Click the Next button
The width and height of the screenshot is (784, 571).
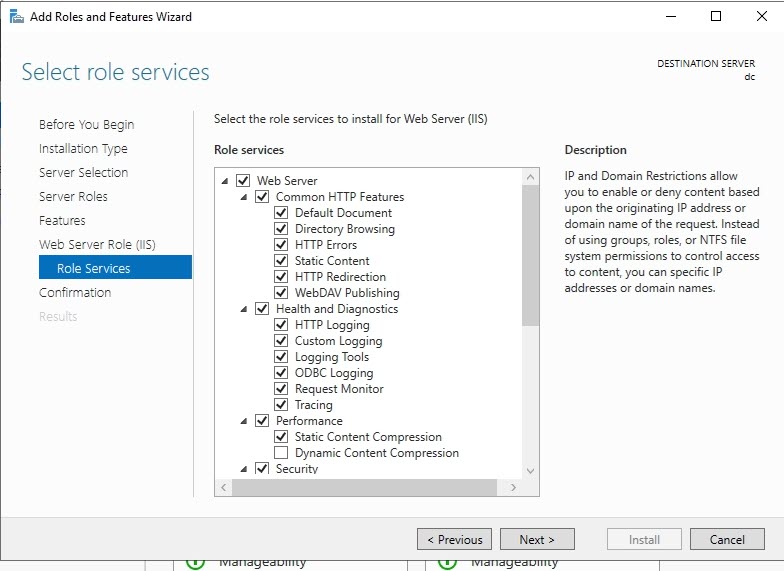click(x=537, y=539)
